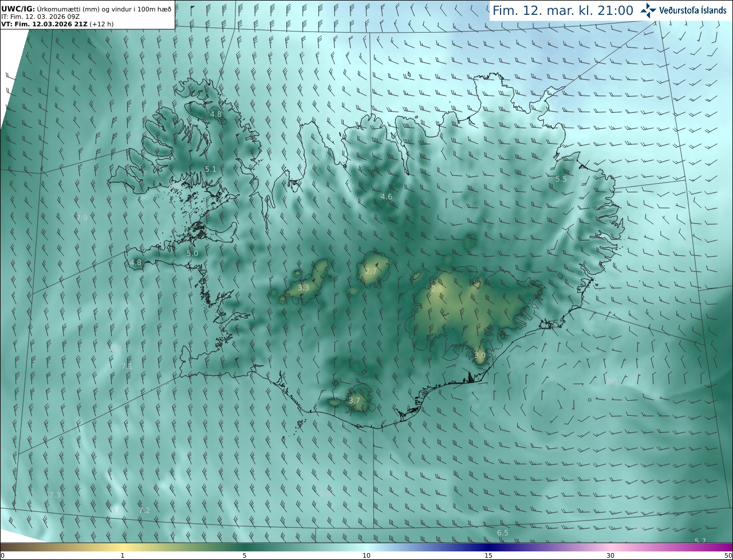Click the 4.6 value in north Iceland
Image resolution: width=733 pixels, height=560 pixels.
click(x=387, y=196)
